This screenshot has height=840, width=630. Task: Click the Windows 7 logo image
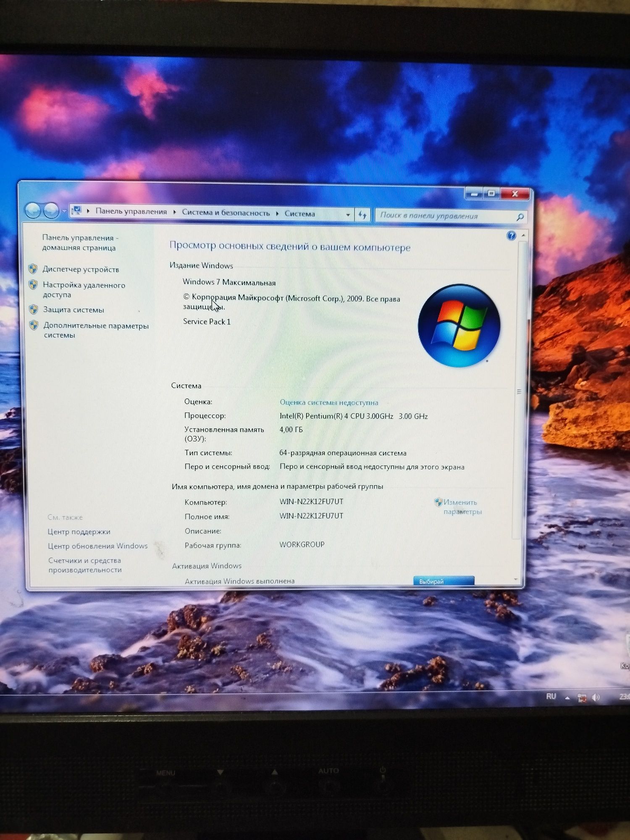(x=459, y=325)
